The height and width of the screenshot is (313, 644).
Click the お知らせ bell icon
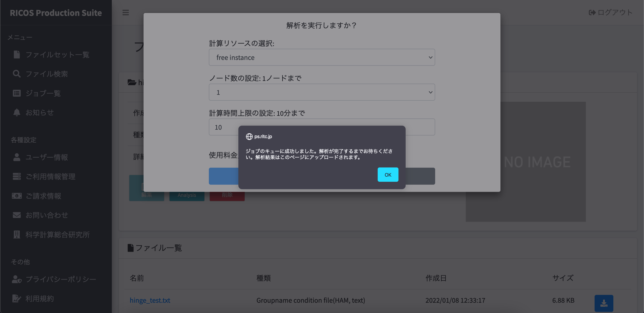point(17,112)
